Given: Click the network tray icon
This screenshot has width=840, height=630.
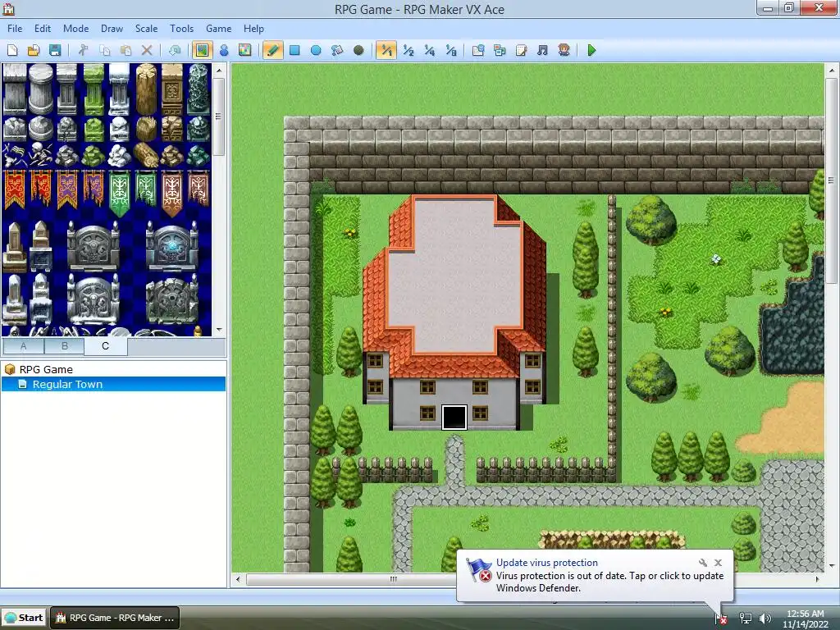Looking at the screenshot, I should [x=745, y=619].
